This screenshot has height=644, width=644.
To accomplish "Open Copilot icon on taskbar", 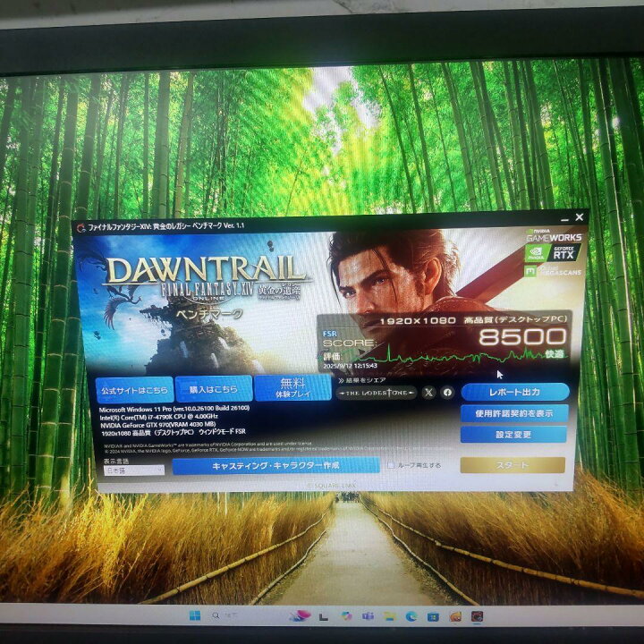I will tap(347, 616).
